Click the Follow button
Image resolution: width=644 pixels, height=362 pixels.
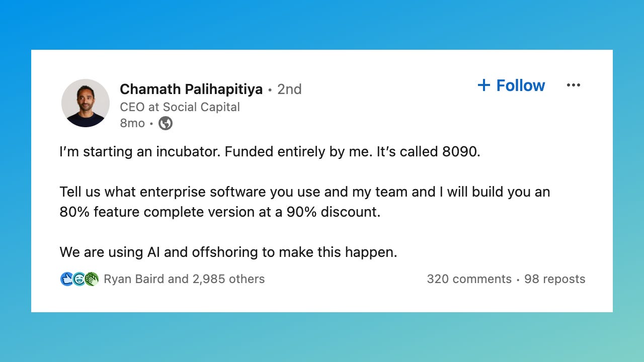[x=520, y=85]
